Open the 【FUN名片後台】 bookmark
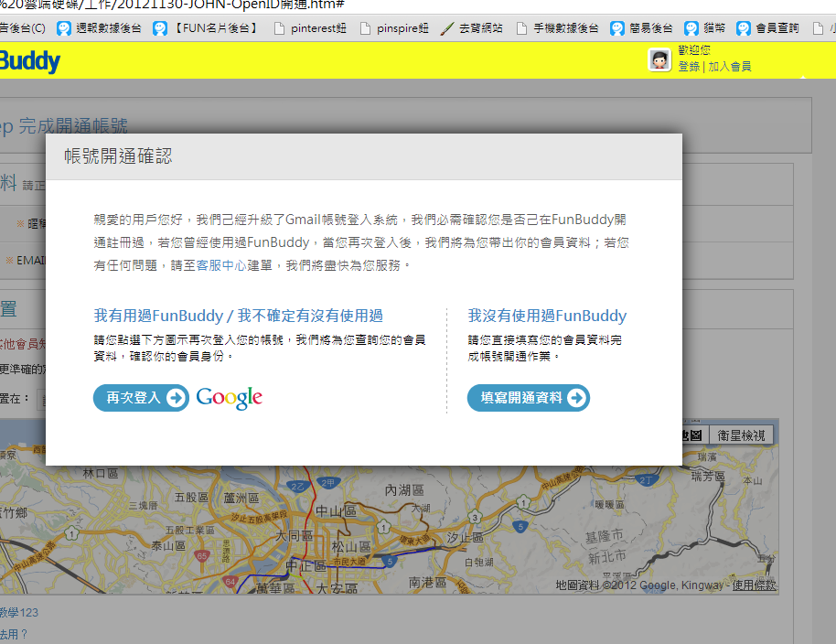The width and height of the screenshot is (836, 644). [x=207, y=28]
